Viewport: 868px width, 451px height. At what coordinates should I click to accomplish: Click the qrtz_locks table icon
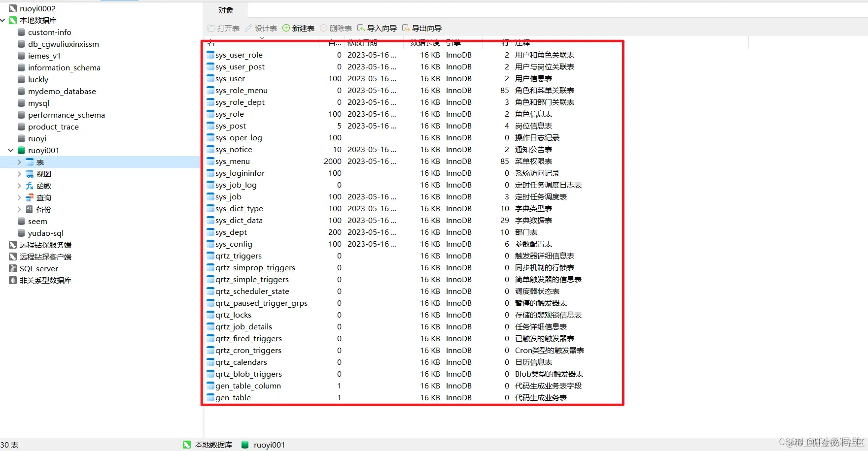(210, 315)
